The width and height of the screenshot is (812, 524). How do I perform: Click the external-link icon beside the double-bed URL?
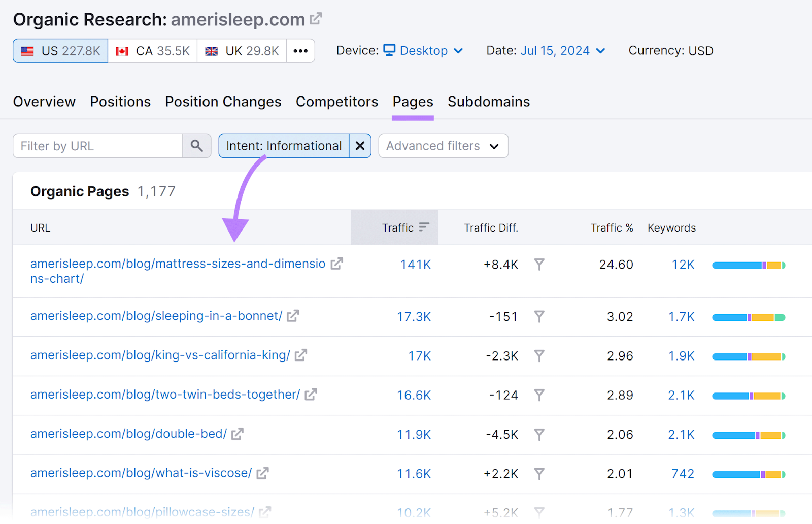coord(236,434)
